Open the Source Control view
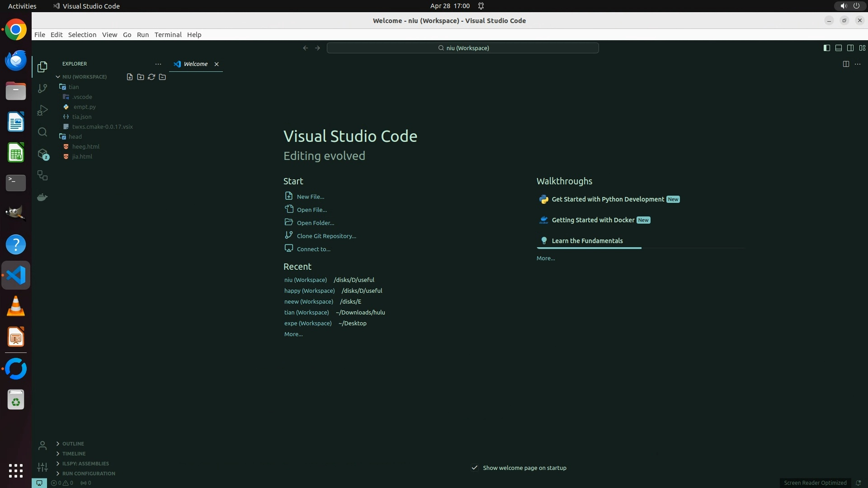 point(42,89)
